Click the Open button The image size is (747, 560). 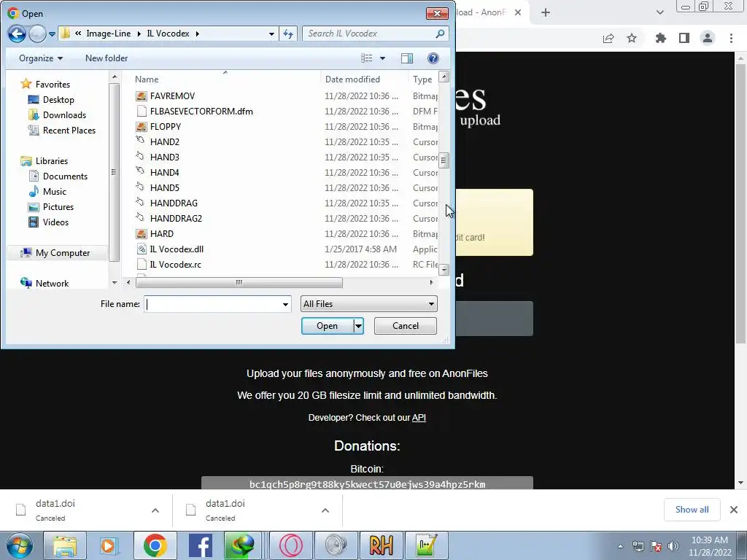click(x=328, y=326)
